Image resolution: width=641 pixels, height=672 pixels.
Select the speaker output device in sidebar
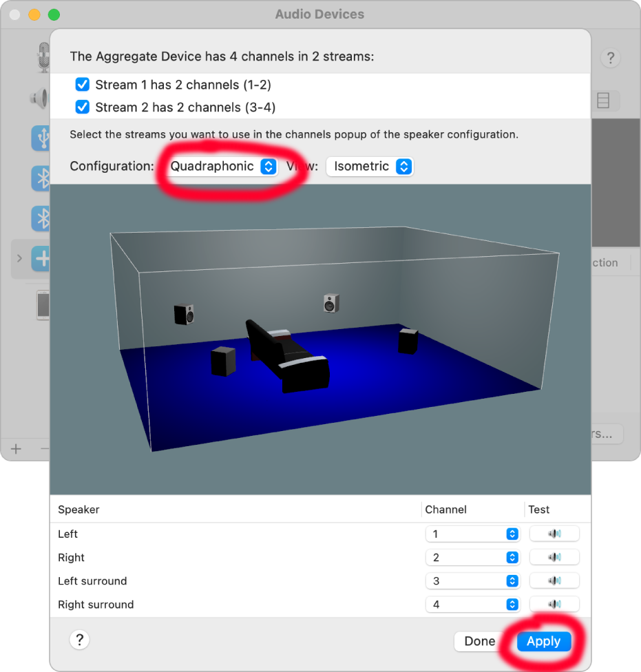[40, 98]
